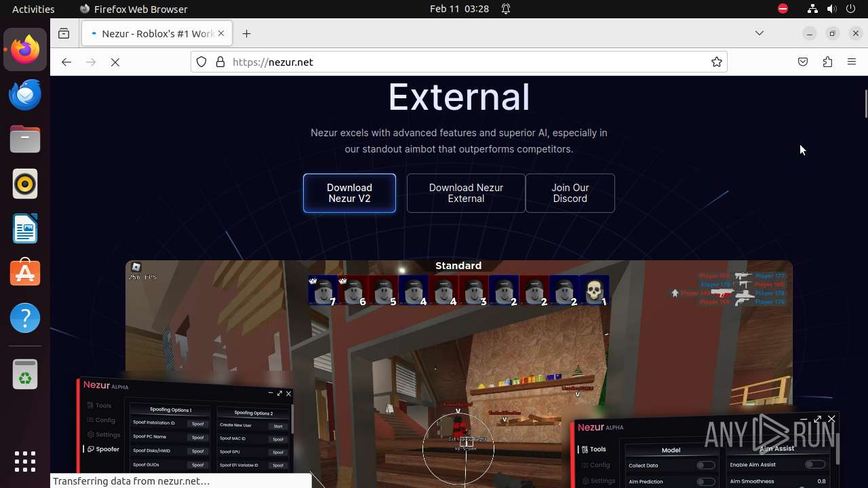The width and height of the screenshot is (868, 488).
Task: Open the Activities overview
Action: click(x=33, y=9)
